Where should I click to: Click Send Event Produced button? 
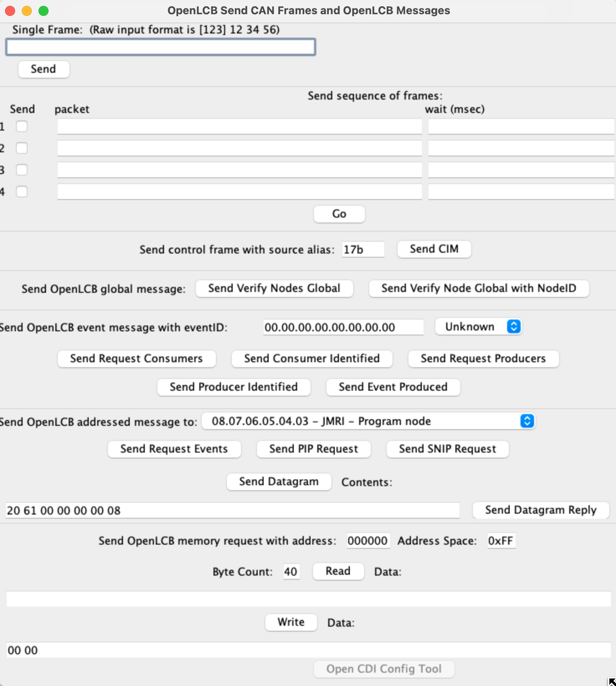pos(393,387)
